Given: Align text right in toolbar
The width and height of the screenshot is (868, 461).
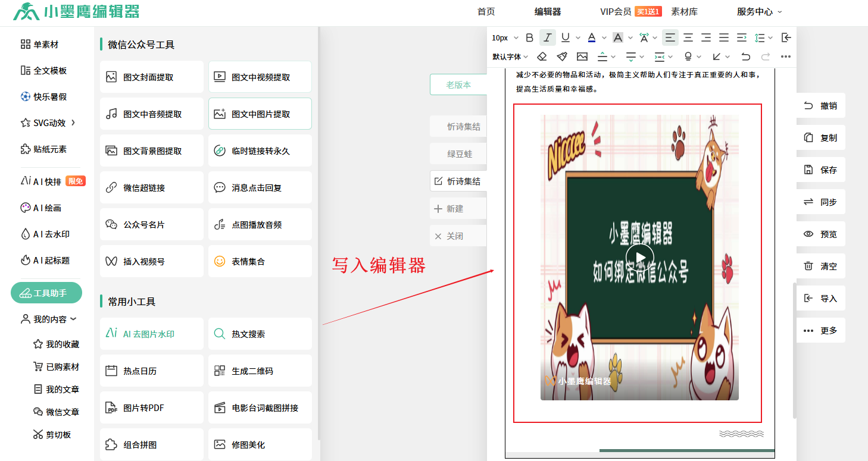Looking at the screenshot, I should pyautogui.click(x=705, y=37).
